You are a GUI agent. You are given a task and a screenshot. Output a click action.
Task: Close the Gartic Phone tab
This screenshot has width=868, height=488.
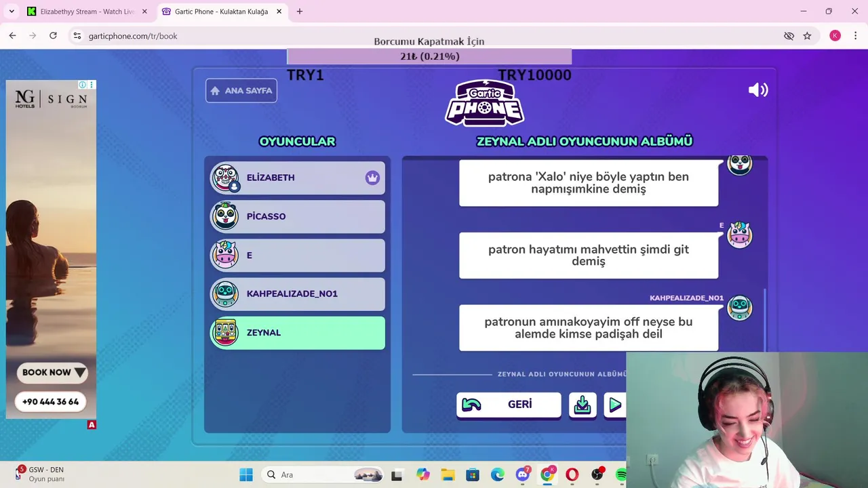279,12
